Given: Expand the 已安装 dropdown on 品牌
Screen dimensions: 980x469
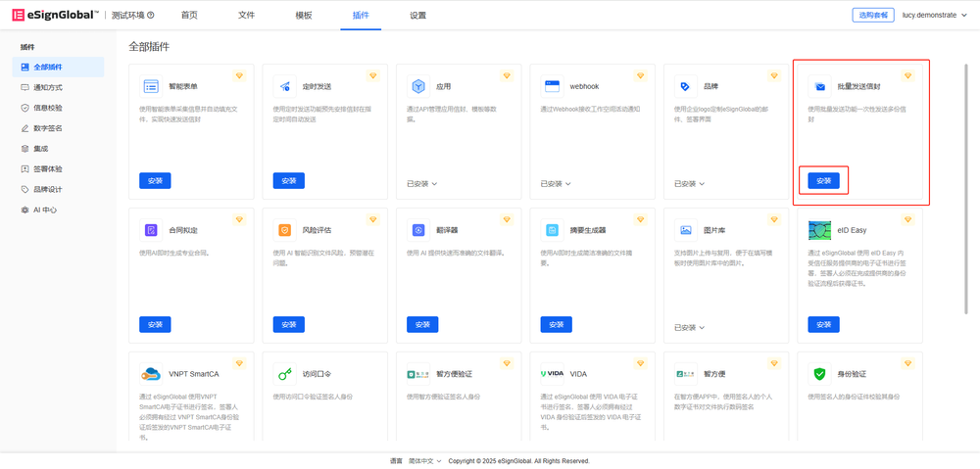Looking at the screenshot, I should coord(689,184).
